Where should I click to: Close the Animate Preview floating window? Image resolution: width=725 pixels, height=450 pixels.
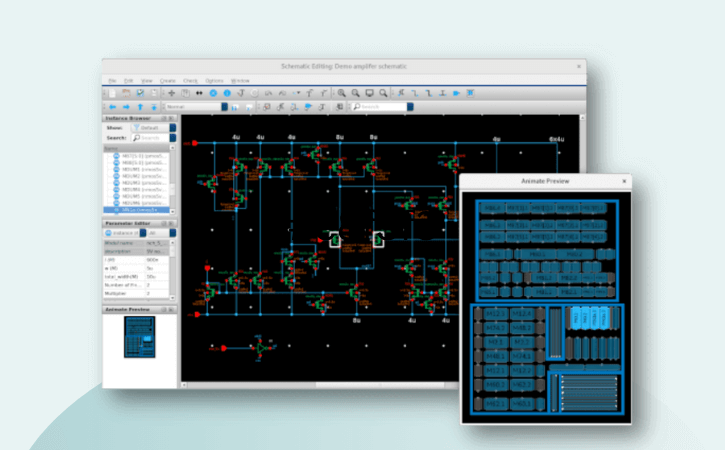[x=624, y=181]
